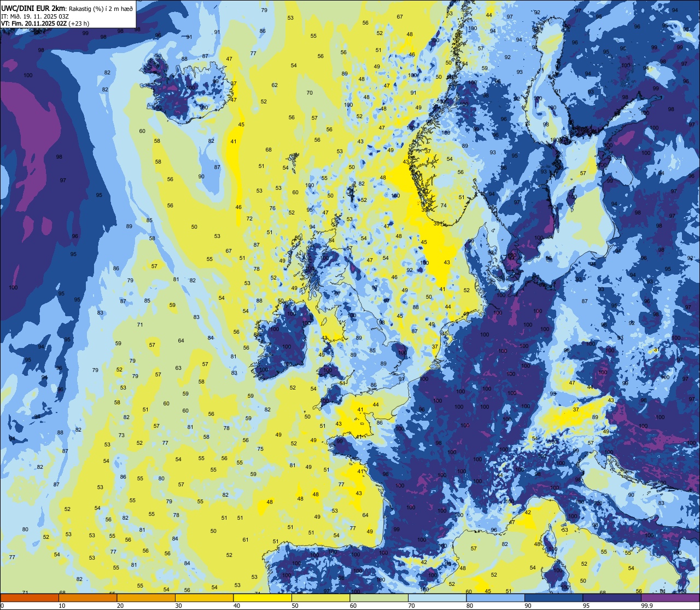The height and width of the screenshot is (610, 700).
Task: Click humidity value 74 in southern Norway
Action: pos(444,206)
